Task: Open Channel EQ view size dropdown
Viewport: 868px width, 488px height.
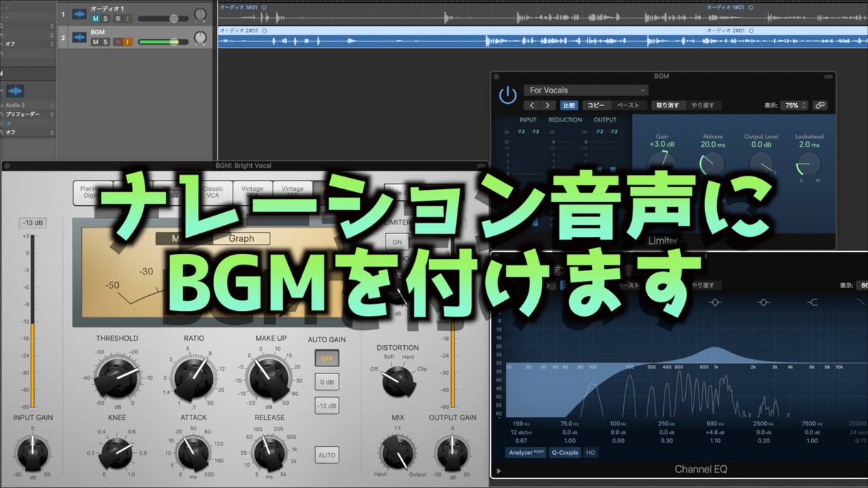Action: click(x=862, y=285)
